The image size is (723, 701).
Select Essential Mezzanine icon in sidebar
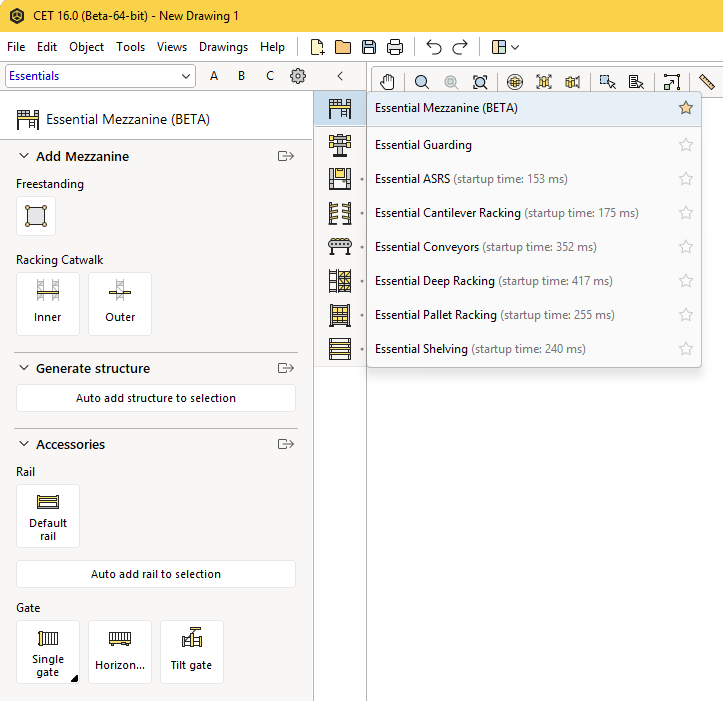pos(340,108)
